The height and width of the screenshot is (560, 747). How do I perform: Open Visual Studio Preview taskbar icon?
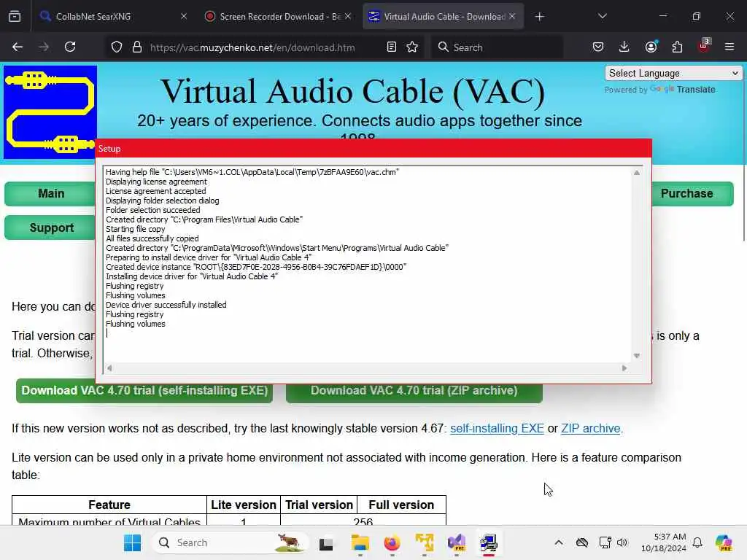[457, 542]
